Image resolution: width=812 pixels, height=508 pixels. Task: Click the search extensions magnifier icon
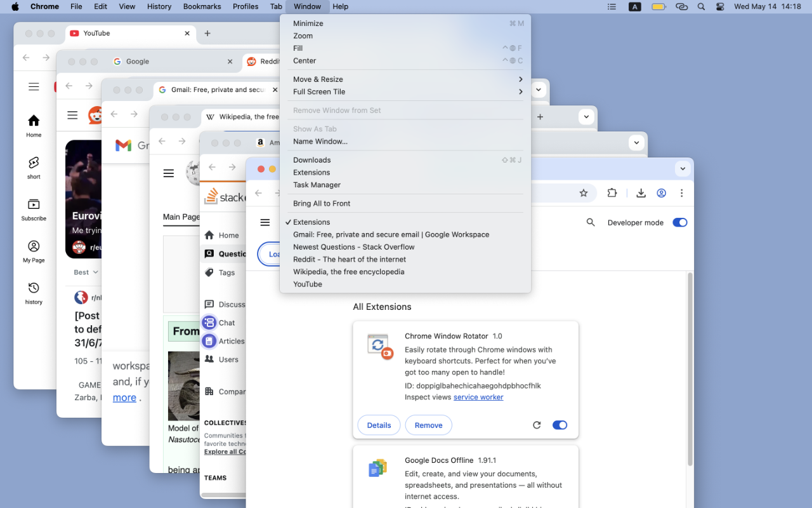click(591, 222)
